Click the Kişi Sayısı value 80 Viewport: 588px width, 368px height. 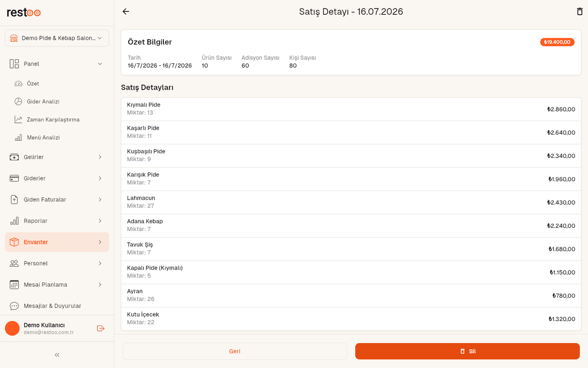[x=293, y=66]
